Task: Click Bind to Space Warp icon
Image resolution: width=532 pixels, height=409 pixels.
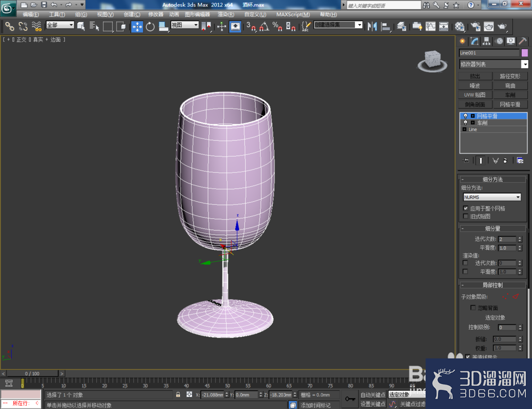Action: pos(36,26)
